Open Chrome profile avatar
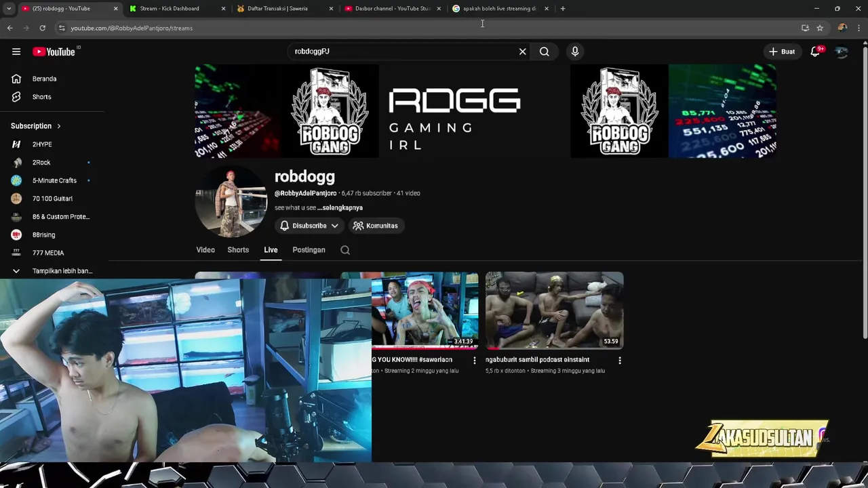The width and height of the screenshot is (868, 488). pyautogui.click(x=842, y=28)
